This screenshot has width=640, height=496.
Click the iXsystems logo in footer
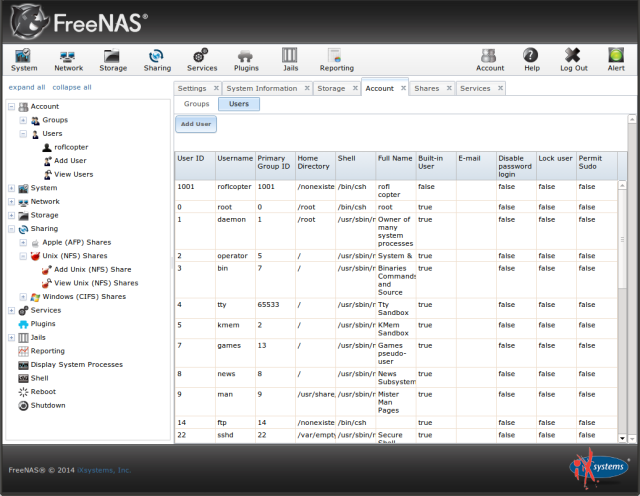[x=599, y=467]
